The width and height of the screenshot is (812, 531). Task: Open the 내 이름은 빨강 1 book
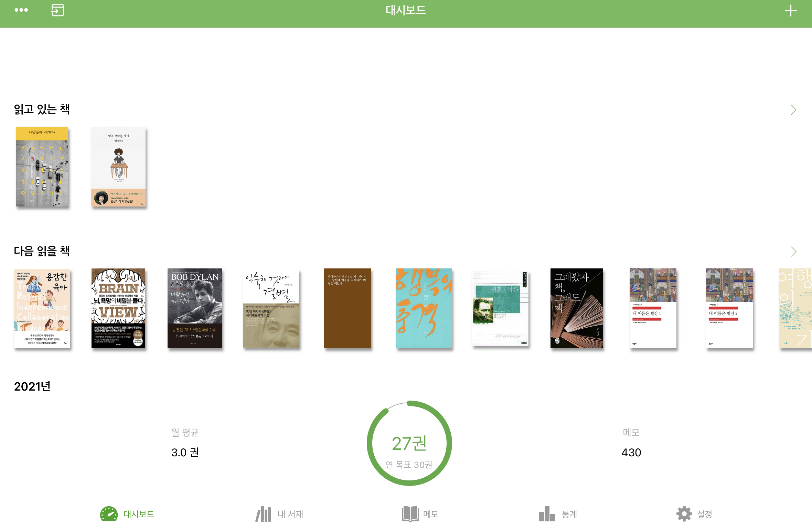pyautogui.click(x=653, y=308)
